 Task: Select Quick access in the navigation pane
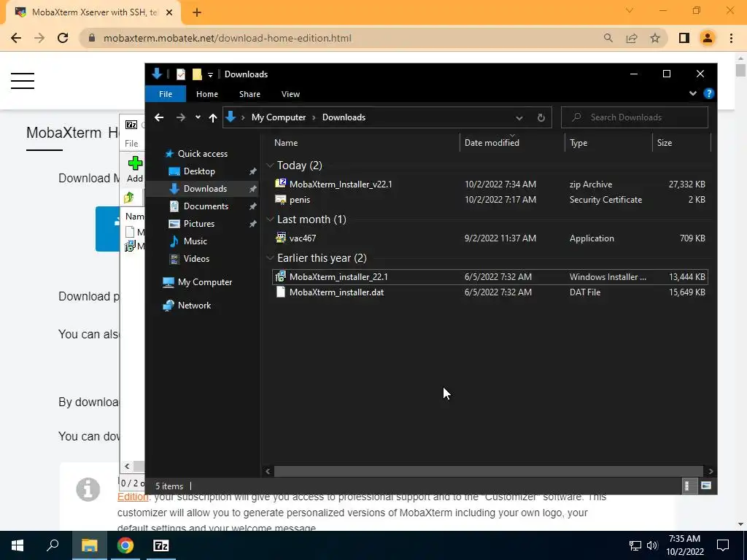[x=203, y=153]
